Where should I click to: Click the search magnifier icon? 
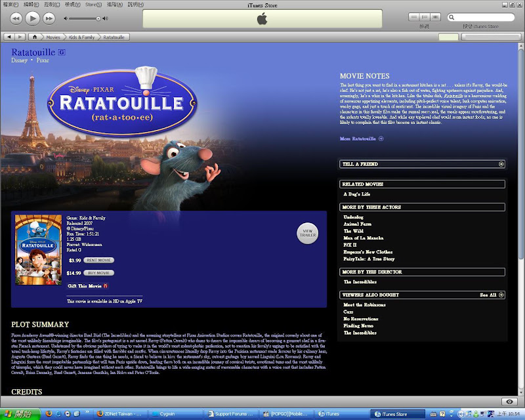click(x=451, y=17)
